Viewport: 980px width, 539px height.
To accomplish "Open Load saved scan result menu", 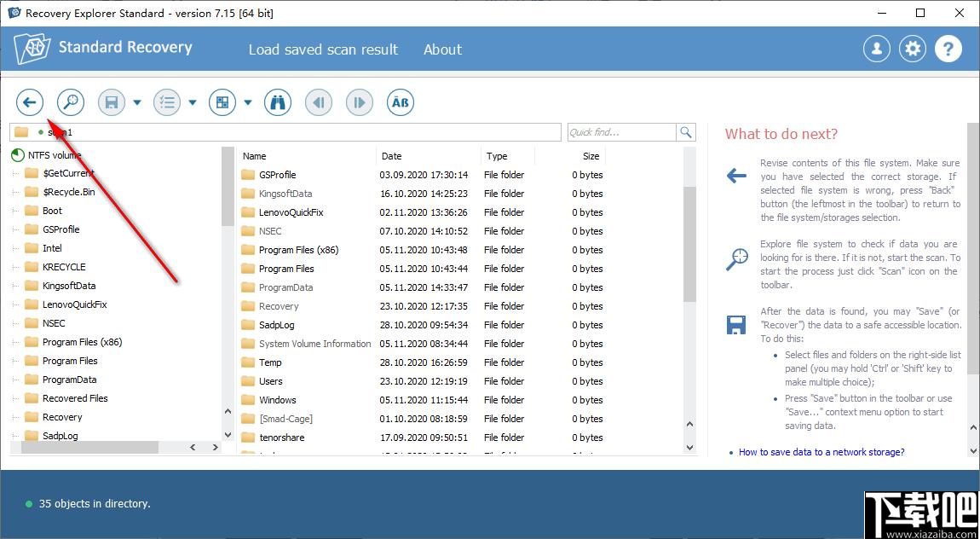I will tap(323, 49).
